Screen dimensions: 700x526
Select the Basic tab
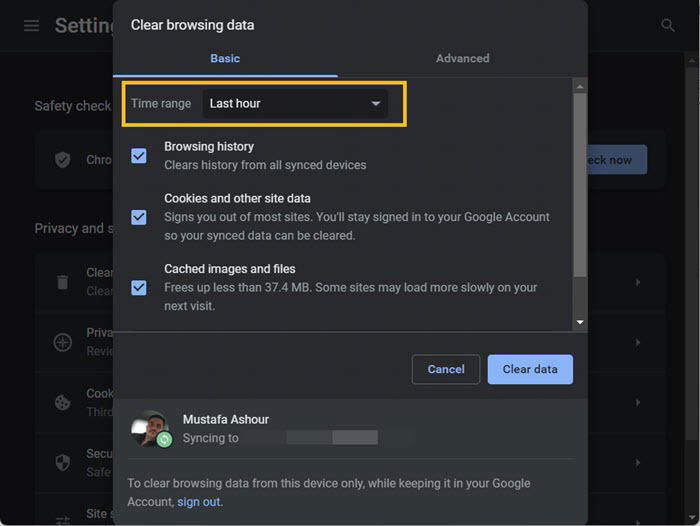tap(225, 58)
